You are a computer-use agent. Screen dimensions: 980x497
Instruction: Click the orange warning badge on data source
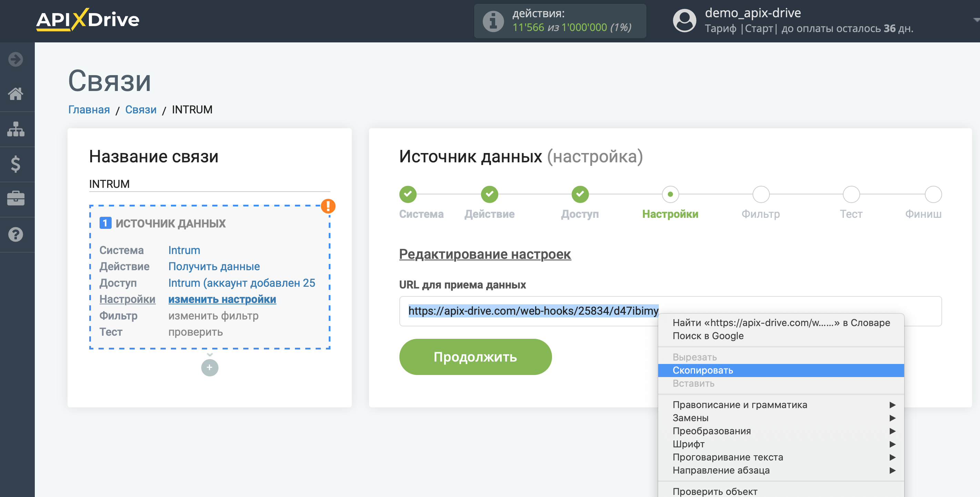coord(328,206)
